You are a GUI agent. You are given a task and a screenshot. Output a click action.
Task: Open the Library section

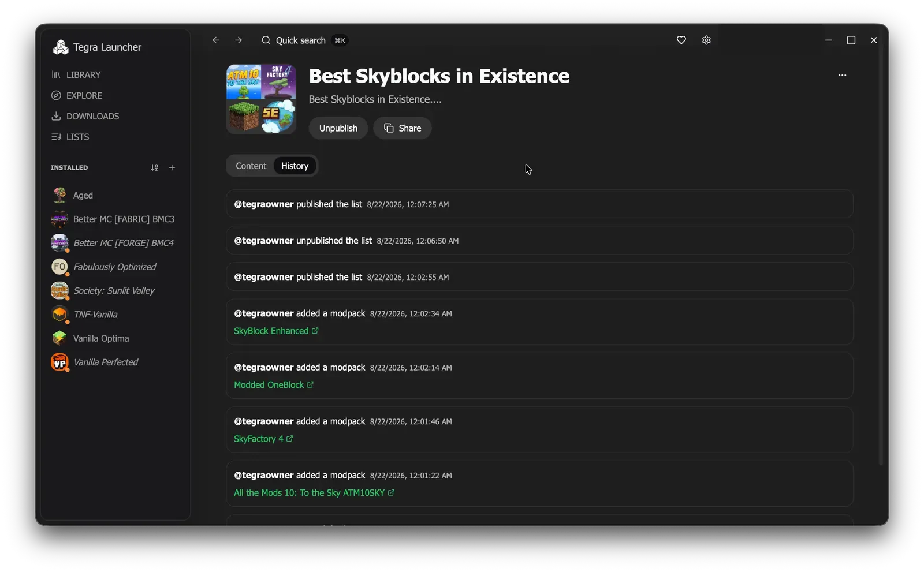(x=76, y=75)
